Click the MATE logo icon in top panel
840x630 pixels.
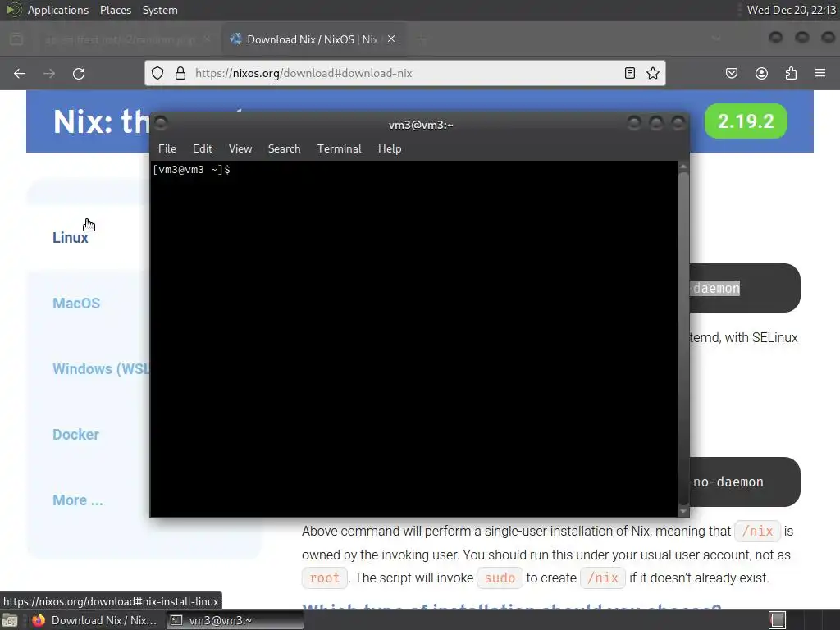click(x=13, y=10)
